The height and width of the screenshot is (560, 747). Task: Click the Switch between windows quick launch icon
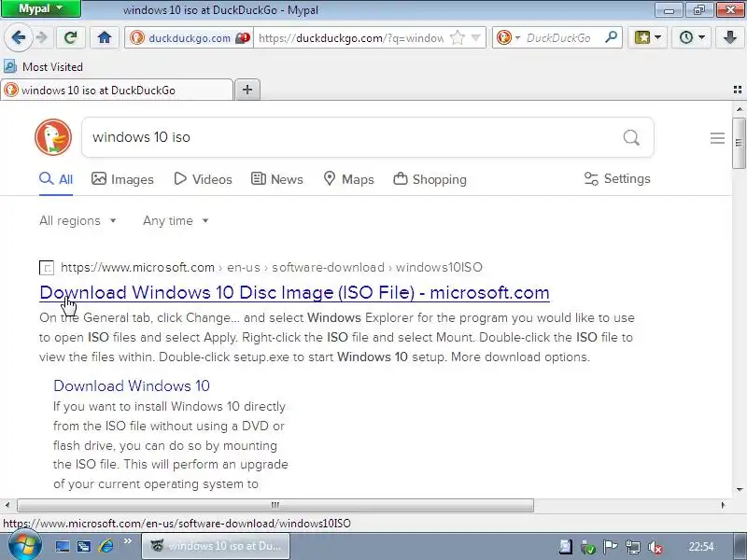tap(84, 546)
